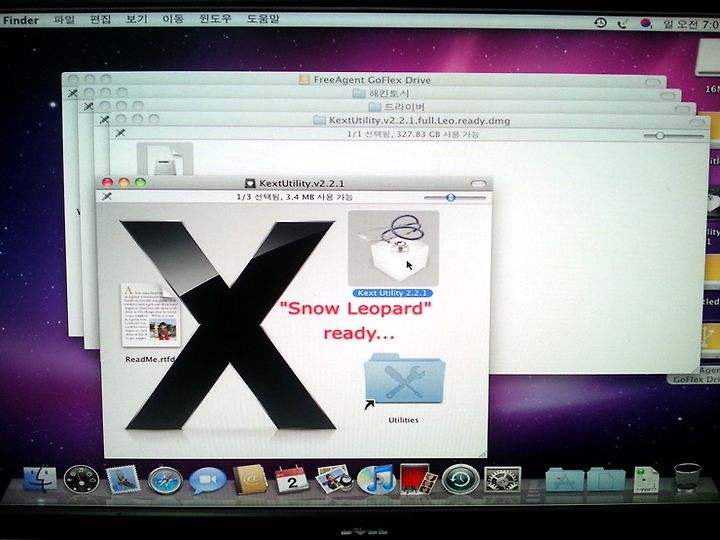
Task: Click the read-only pencil icon in KextUtility.v2.2.1 window
Action: click(107, 197)
